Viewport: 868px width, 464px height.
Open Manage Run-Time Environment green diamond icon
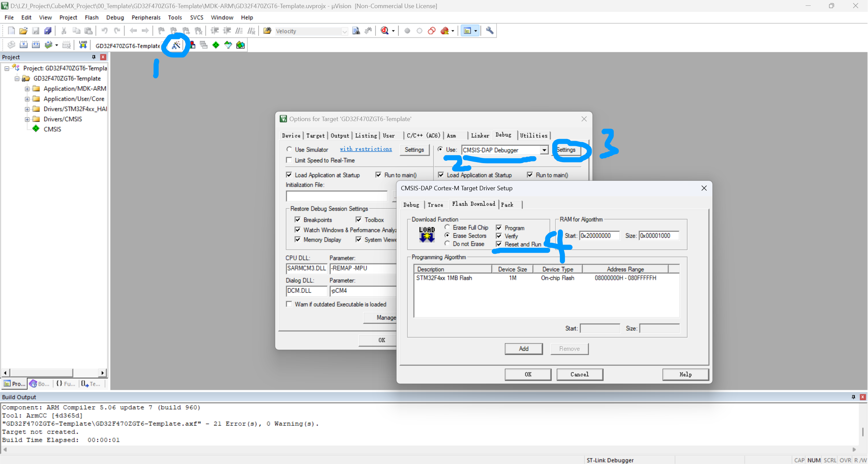[216, 45]
